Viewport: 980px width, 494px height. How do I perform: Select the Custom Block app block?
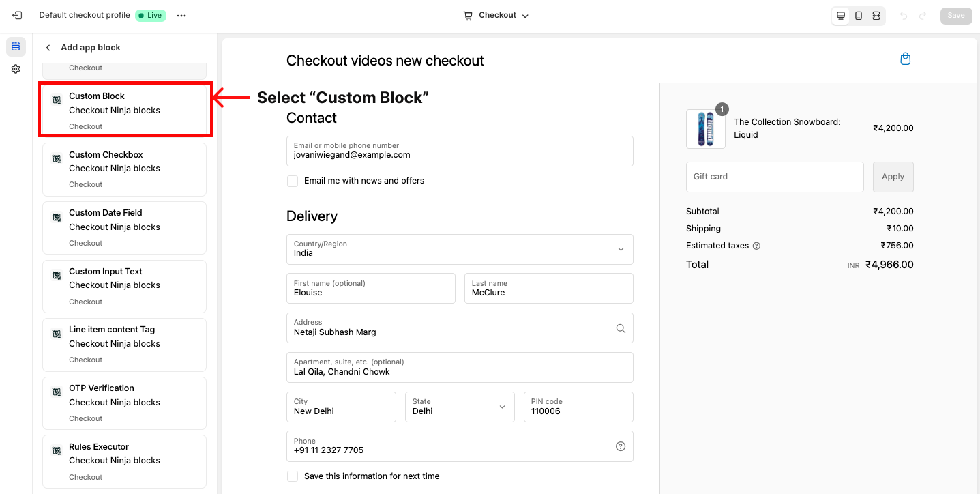(x=125, y=110)
